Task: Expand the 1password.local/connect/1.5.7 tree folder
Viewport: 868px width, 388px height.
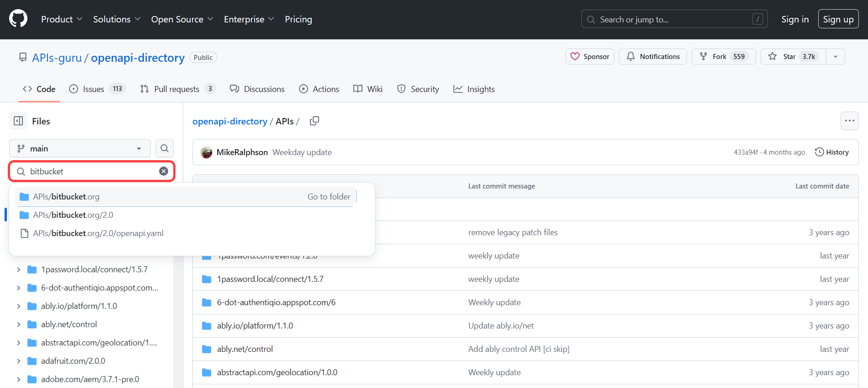Action: click(x=19, y=269)
